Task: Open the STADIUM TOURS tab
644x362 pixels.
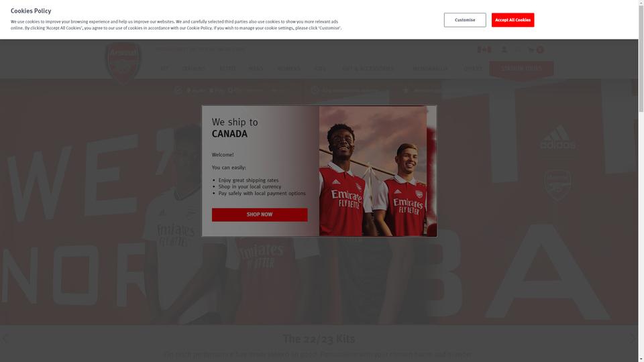Action: pos(521,69)
